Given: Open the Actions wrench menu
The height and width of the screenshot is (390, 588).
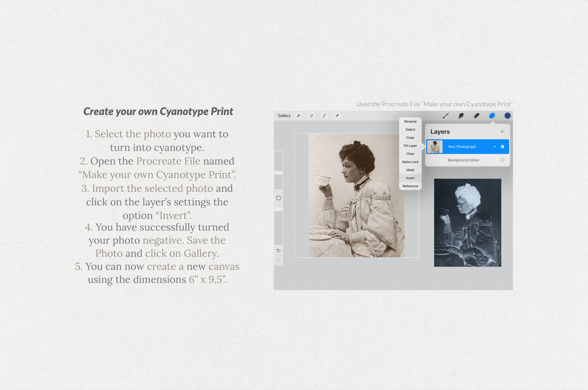Looking at the screenshot, I should (x=299, y=116).
